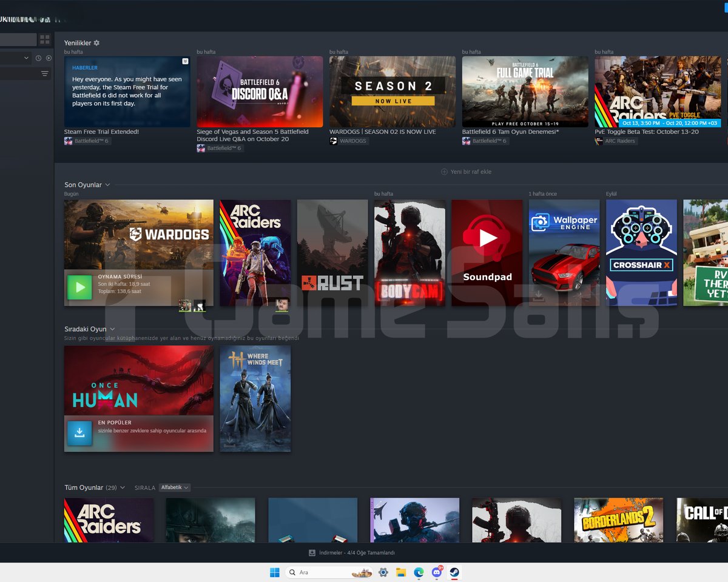Screen dimensions: 728x582
Task: Switch library sidebar to grid view icon
Action: click(x=45, y=39)
